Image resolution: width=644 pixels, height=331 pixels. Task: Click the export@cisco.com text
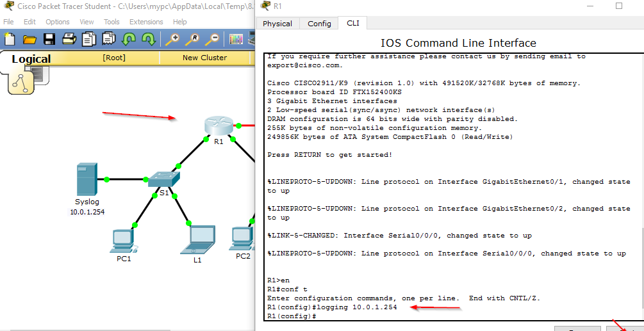click(x=305, y=65)
